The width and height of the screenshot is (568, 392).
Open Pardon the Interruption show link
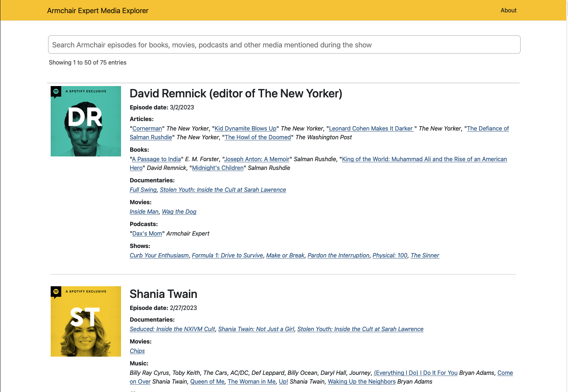(338, 255)
